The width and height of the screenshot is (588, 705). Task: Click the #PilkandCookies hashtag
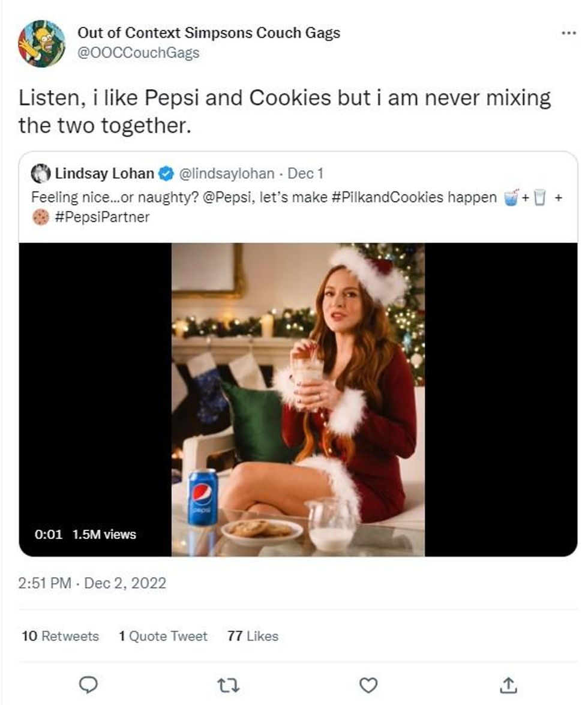coord(413,197)
